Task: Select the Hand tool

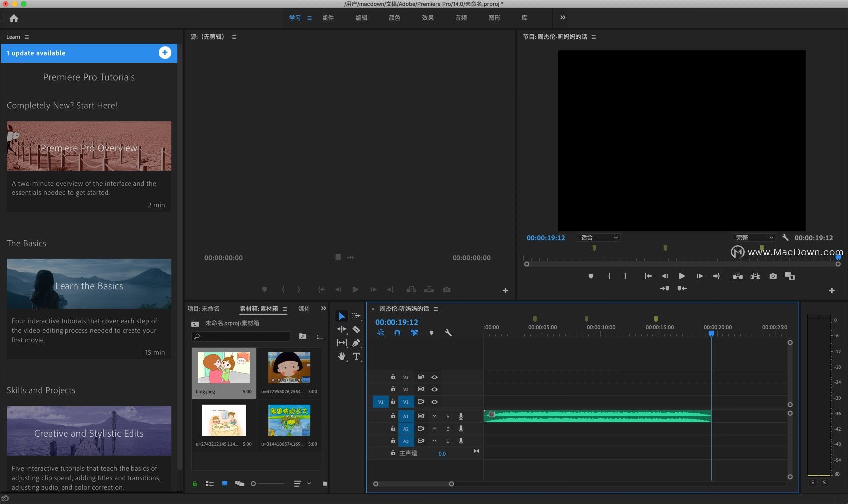Action: 342,356
